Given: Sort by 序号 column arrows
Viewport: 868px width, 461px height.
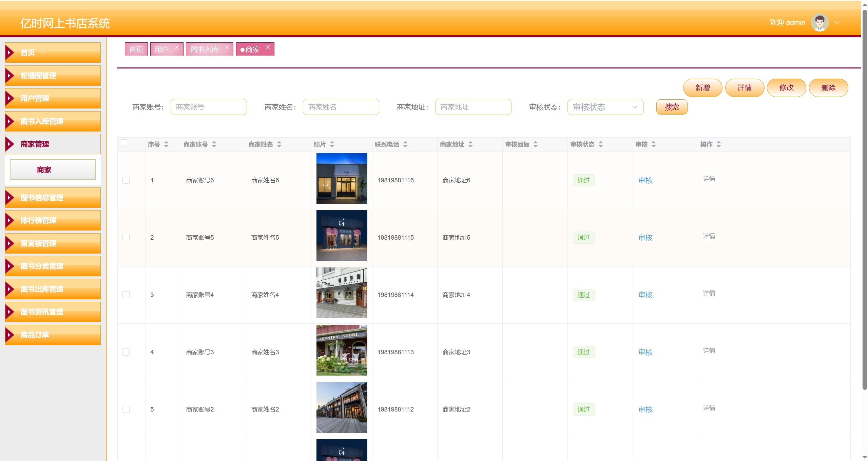Looking at the screenshot, I should coord(166,144).
